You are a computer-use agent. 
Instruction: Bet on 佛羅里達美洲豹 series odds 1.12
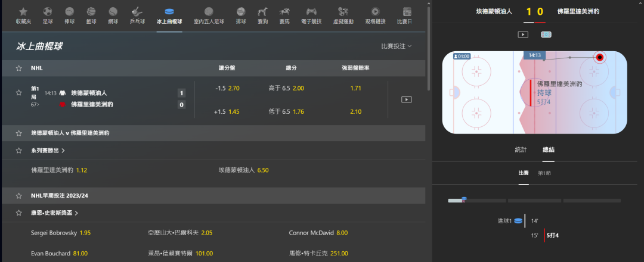tap(82, 170)
